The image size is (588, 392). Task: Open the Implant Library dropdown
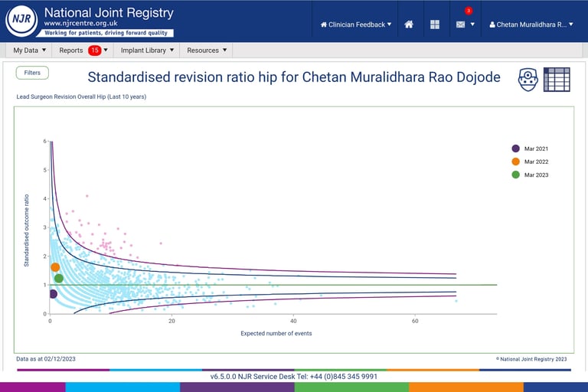(x=147, y=51)
